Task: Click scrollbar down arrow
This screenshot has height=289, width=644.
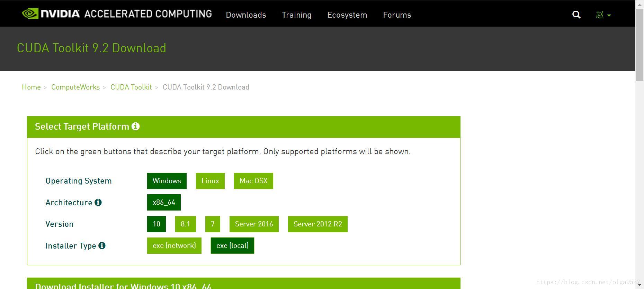Action: (640, 285)
